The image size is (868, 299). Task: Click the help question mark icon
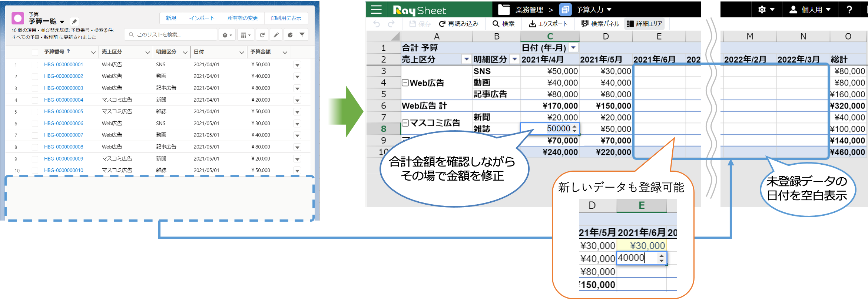tap(849, 10)
